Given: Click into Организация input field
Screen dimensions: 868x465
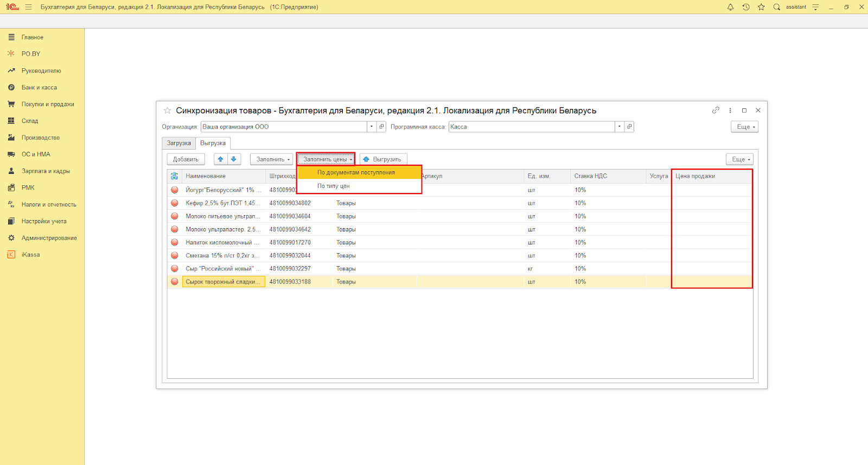Looking at the screenshot, I should [284, 127].
